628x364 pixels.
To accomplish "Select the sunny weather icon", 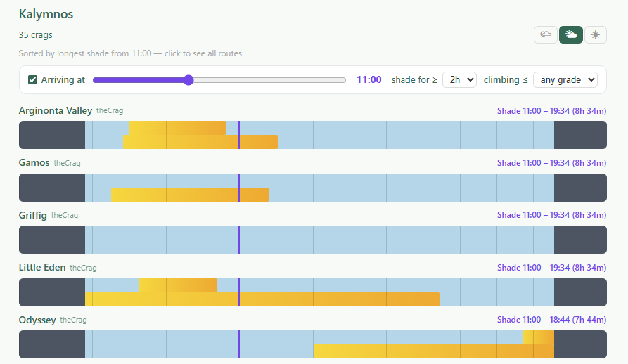I will (596, 35).
